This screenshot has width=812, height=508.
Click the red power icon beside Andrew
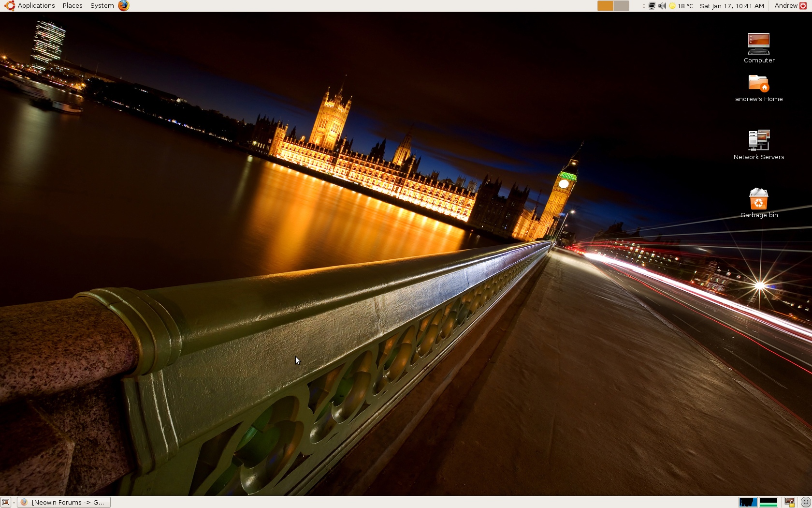803,6
